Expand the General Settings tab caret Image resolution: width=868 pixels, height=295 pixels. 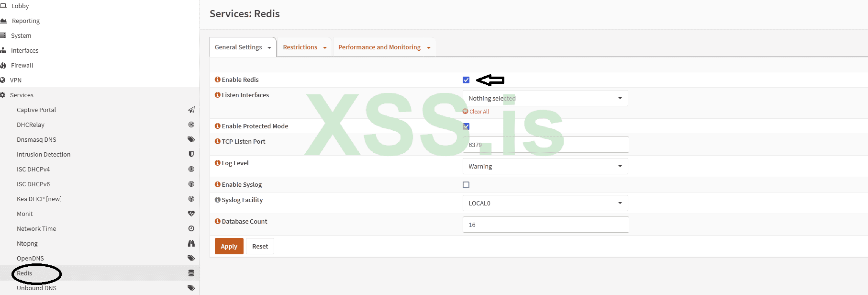269,48
